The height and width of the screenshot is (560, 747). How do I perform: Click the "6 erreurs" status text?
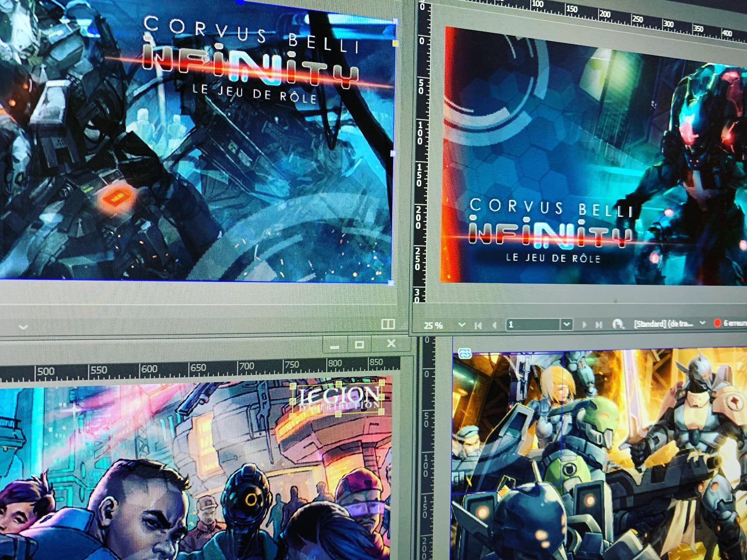(x=735, y=323)
